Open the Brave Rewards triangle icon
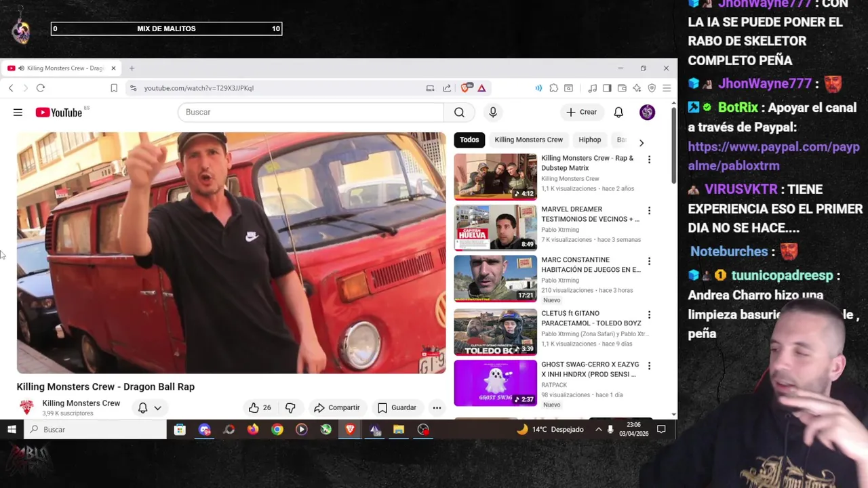 [481, 88]
